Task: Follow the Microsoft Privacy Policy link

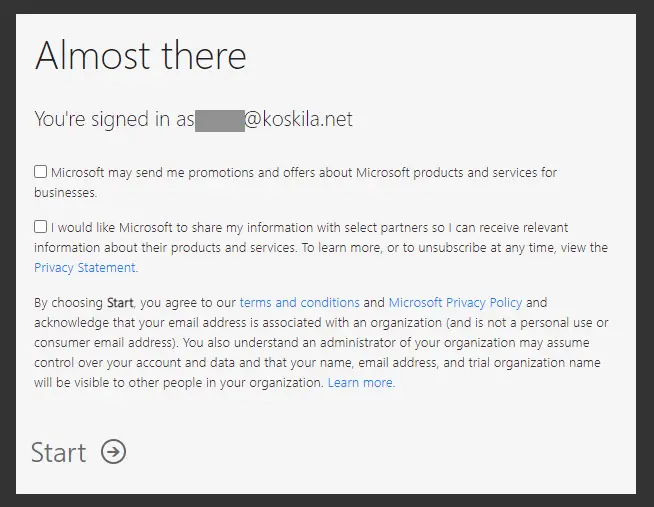Action: pos(455,302)
